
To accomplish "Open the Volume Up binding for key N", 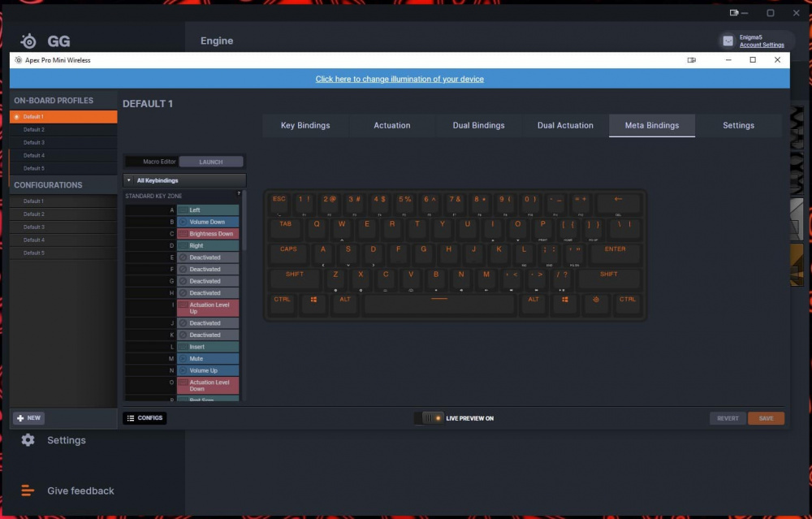I will coord(208,370).
